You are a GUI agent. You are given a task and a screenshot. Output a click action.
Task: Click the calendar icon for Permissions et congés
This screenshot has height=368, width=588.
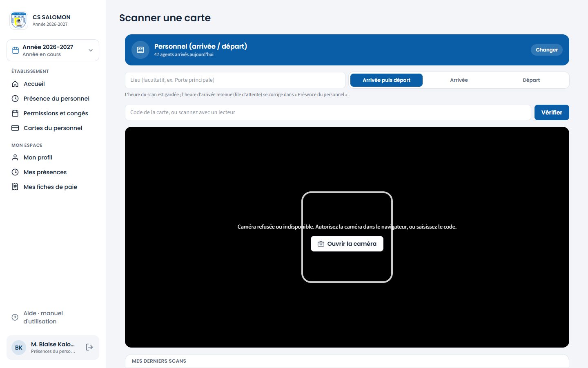coord(15,113)
